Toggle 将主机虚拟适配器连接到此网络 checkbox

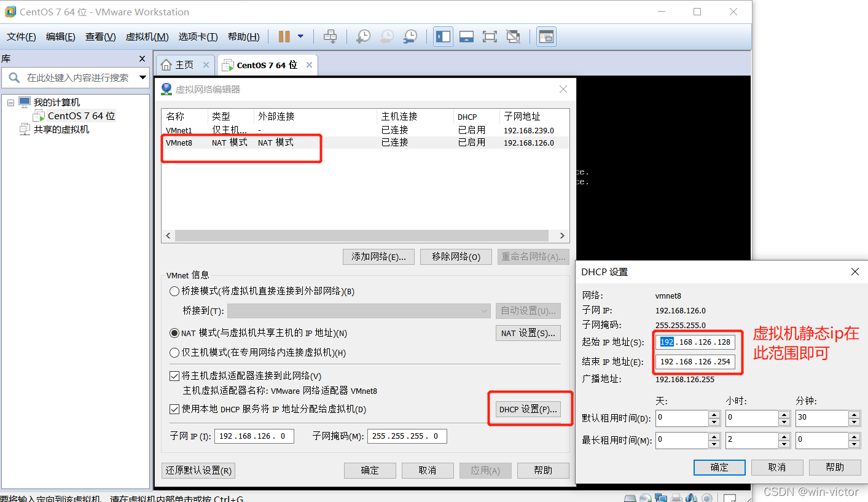click(x=174, y=376)
